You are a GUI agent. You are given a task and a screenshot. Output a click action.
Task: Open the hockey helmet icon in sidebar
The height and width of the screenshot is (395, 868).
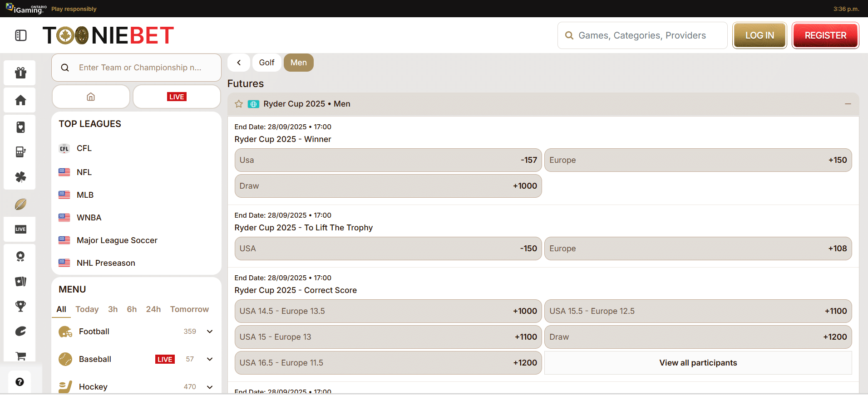point(20,332)
